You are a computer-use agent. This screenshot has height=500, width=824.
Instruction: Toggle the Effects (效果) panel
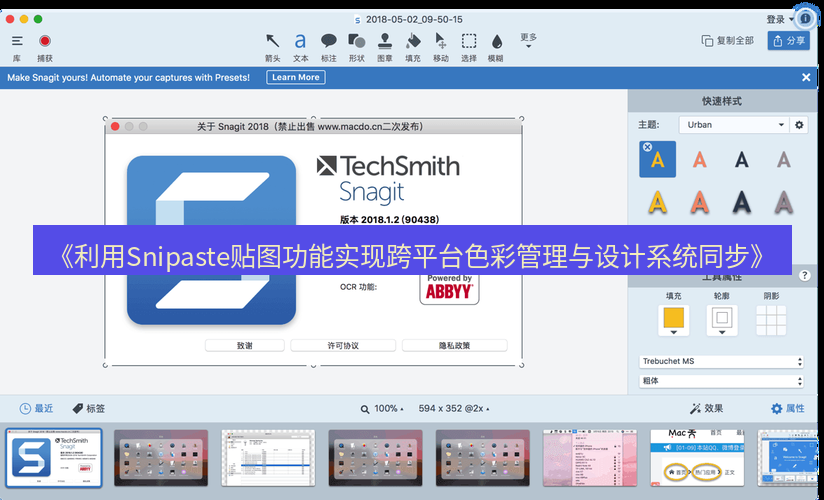point(706,409)
